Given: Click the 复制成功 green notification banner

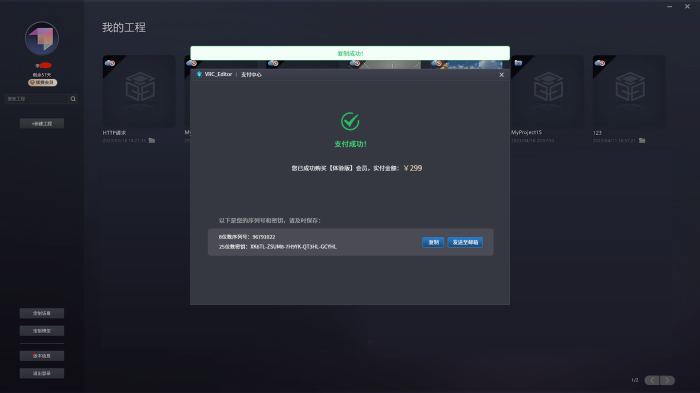Looking at the screenshot, I should (350, 53).
